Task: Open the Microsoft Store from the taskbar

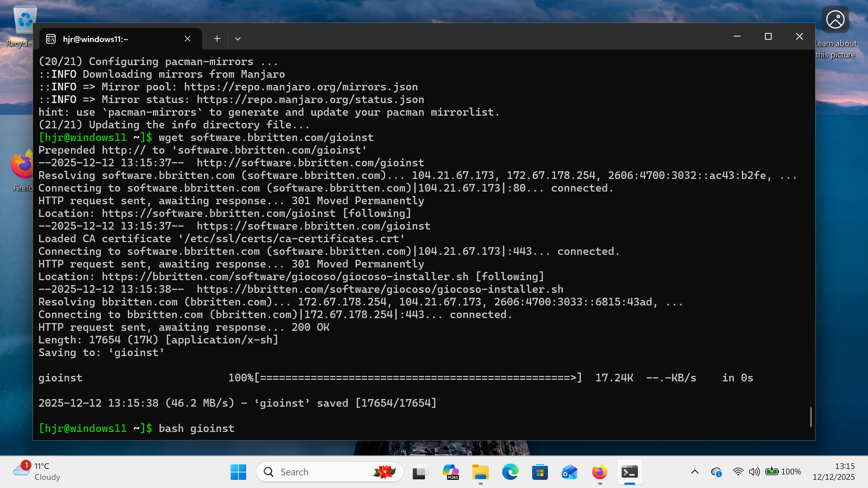Action: [540, 471]
